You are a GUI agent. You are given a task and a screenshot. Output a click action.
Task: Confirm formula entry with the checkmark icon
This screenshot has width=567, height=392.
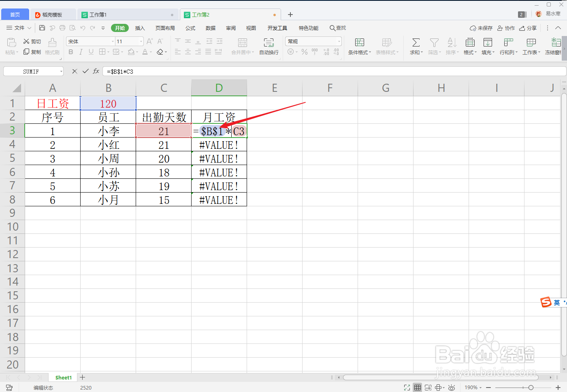tap(85, 71)
